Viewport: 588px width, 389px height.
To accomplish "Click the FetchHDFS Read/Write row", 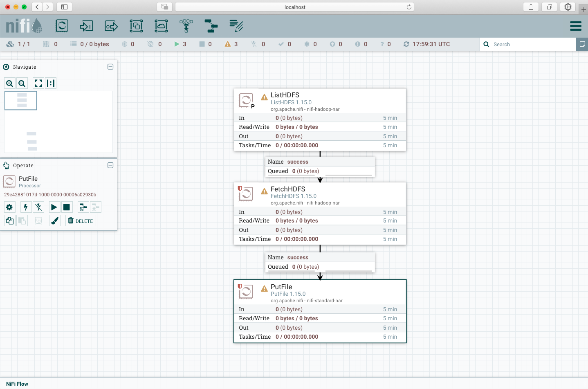I will [320, 220].
